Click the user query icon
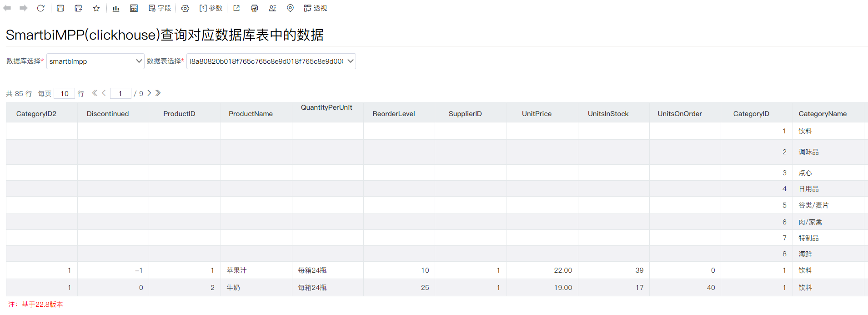 point(272,8)
